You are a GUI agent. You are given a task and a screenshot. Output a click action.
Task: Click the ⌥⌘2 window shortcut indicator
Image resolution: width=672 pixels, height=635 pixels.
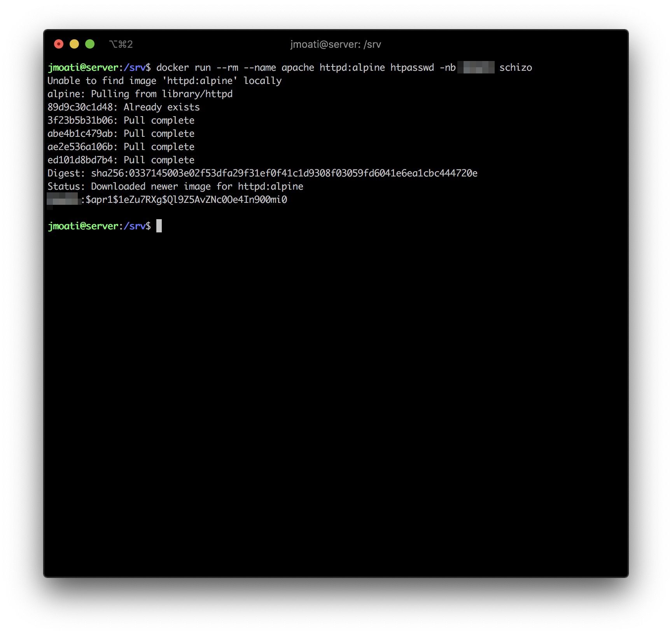(121, 44)
